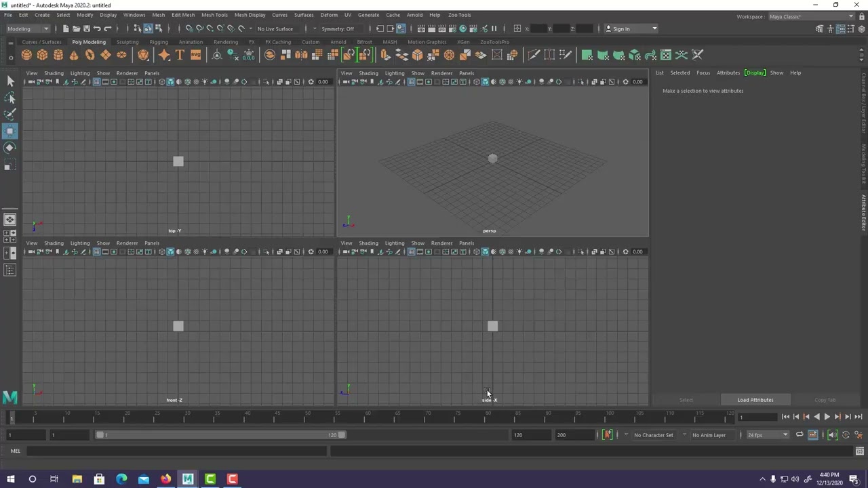Toggle grid display in top viewport
868x488 pixels.
pyautogui.click(x=97, y=82)
